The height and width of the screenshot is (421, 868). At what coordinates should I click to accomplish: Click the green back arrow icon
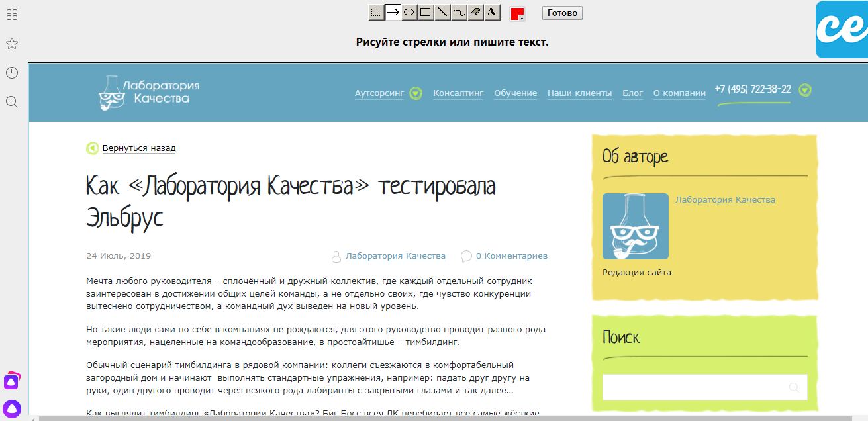click(93, 148)
